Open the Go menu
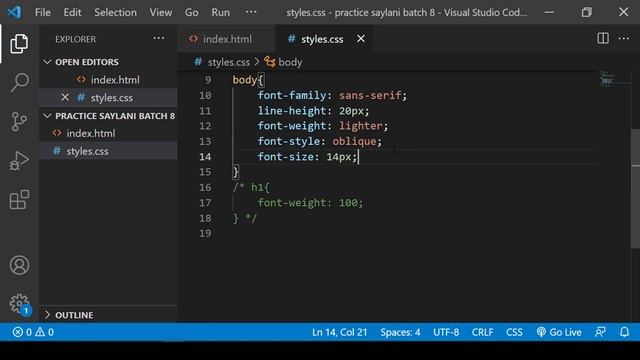Screen dimensions: 640x360 click(191, 12)
